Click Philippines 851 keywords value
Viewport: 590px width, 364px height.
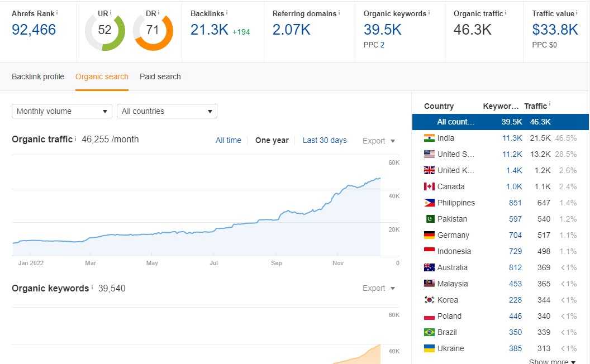point(515,203)
